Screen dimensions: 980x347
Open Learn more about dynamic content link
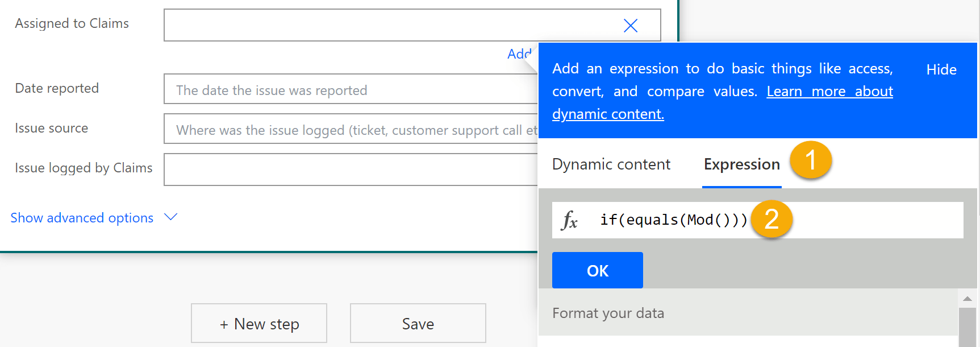829,92
